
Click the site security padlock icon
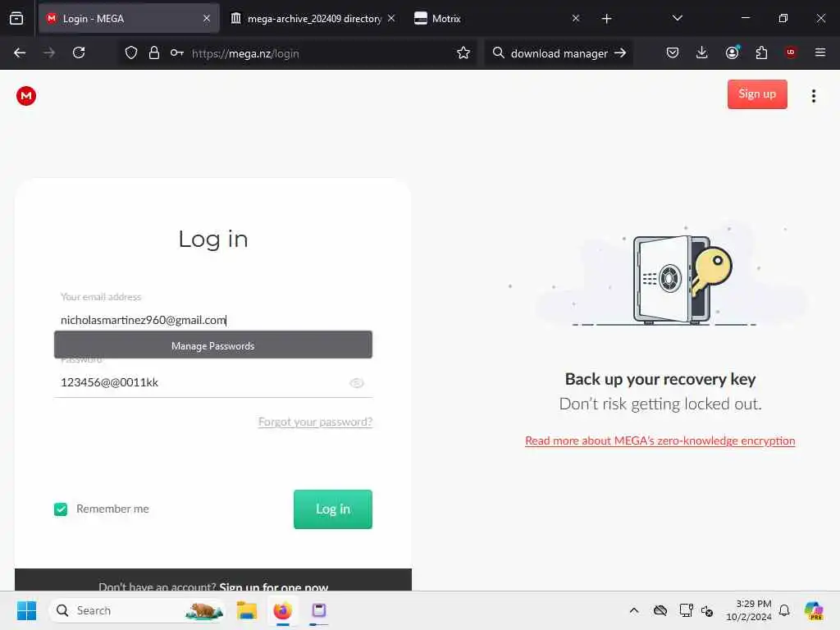(x=153, y=52)
